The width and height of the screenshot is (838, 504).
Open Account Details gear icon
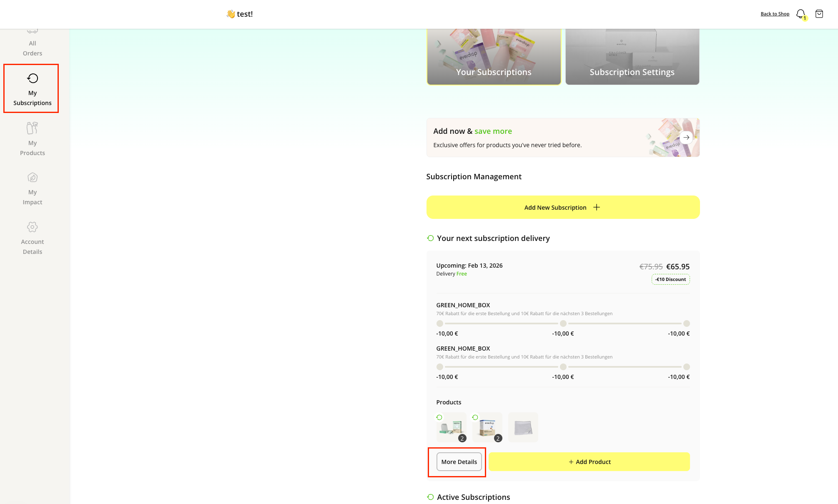click(x=33, y=227)
